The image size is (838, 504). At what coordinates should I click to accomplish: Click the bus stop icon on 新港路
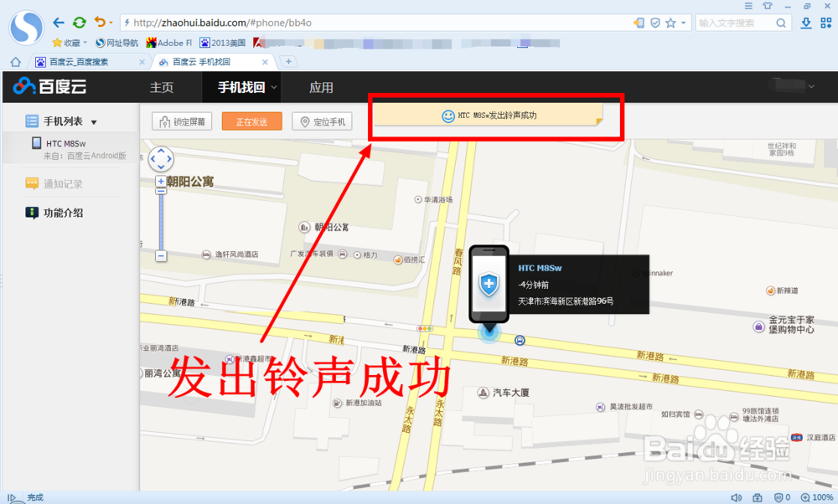click(x=520, y=340)
